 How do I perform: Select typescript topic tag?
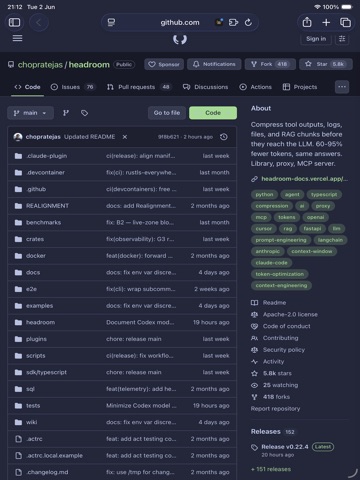coord(324,195)
